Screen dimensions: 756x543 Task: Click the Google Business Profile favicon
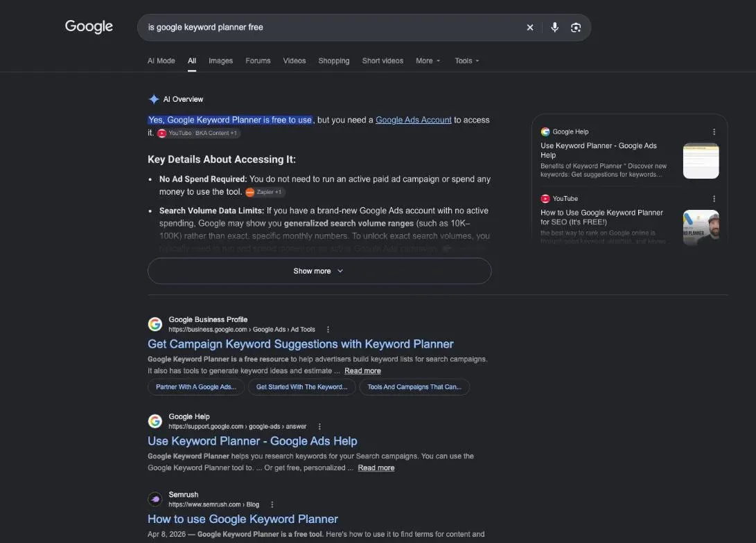tap(155, 324)
